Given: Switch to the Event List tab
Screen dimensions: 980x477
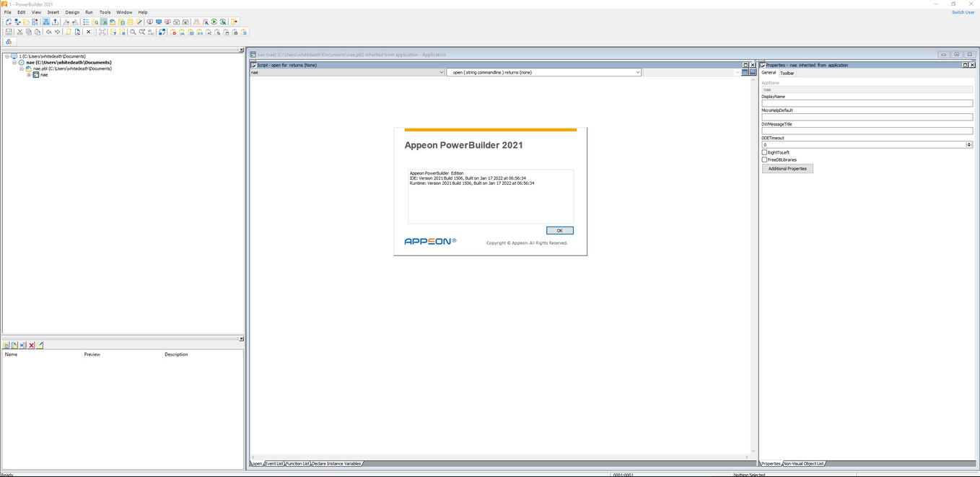Looking at the screenshot, I should coord(274,463).
